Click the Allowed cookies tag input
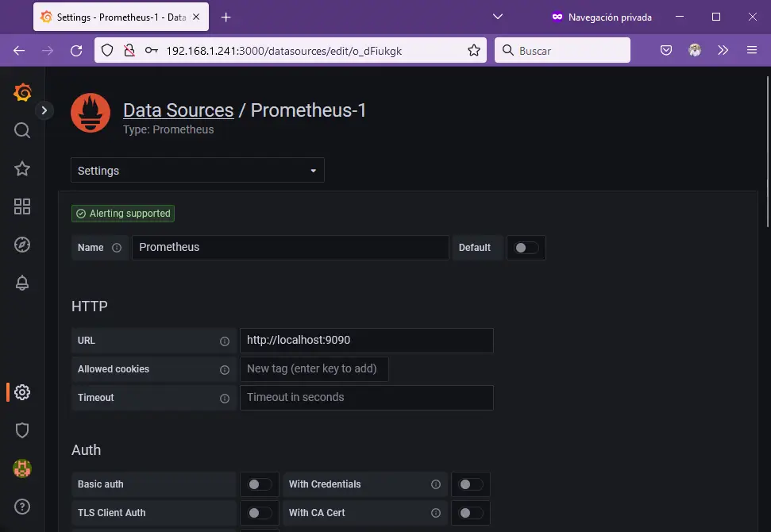This screenshot has width=771, height=532. click(x=314, y=368)
